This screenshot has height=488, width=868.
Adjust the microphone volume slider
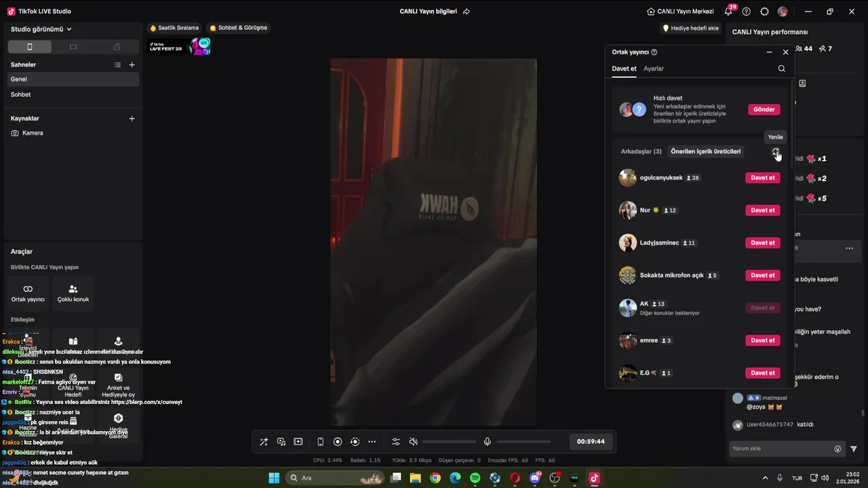[x=523, y=442]
